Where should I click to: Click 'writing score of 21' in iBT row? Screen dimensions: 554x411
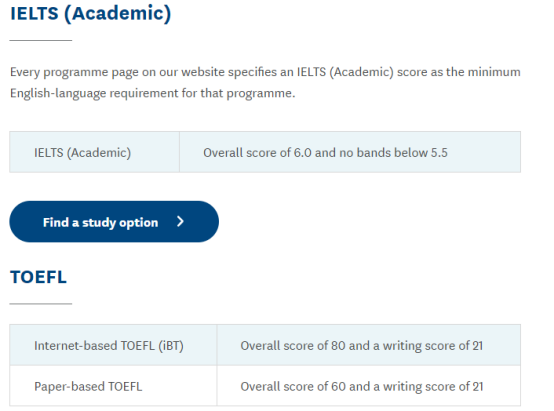433,346
